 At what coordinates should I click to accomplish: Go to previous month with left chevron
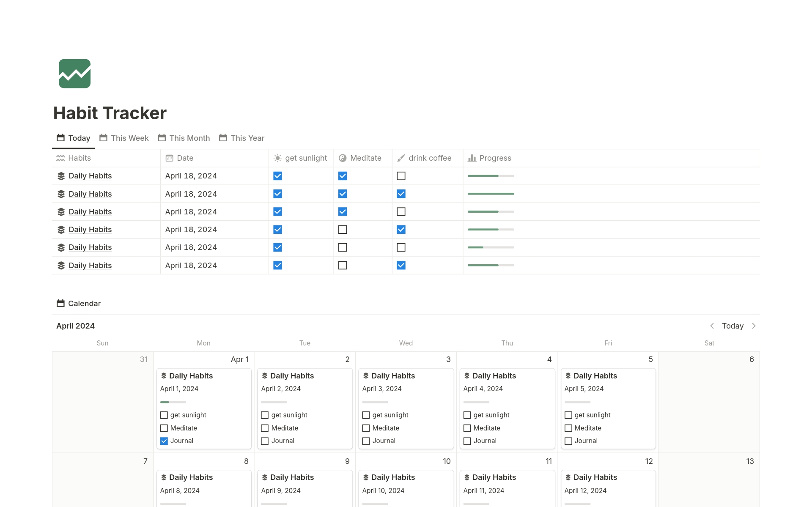712,326
